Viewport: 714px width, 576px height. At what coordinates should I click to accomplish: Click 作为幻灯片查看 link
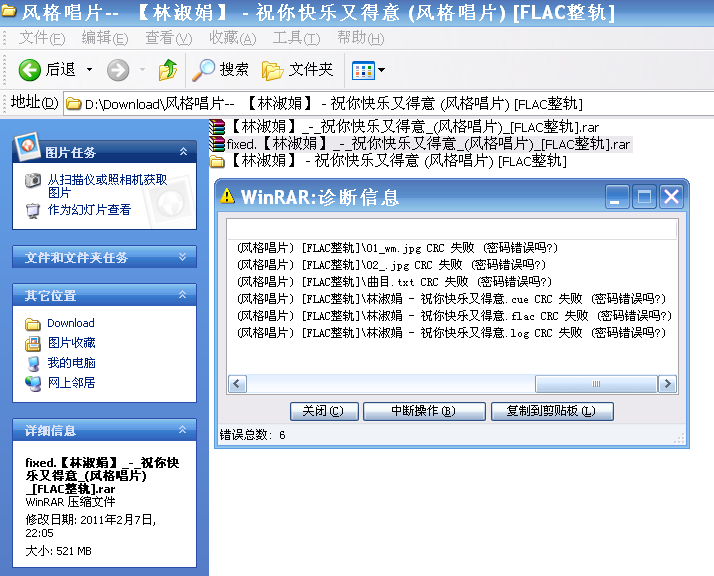89,210
